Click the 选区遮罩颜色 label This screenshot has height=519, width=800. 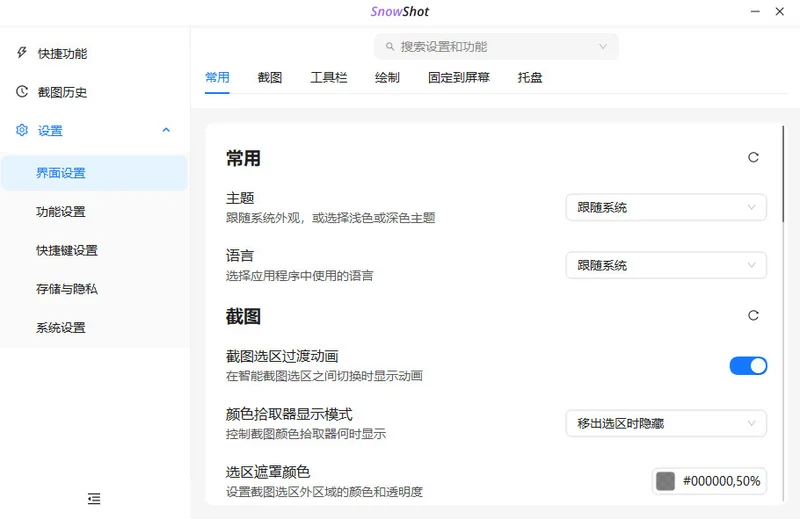pos(268,472)
